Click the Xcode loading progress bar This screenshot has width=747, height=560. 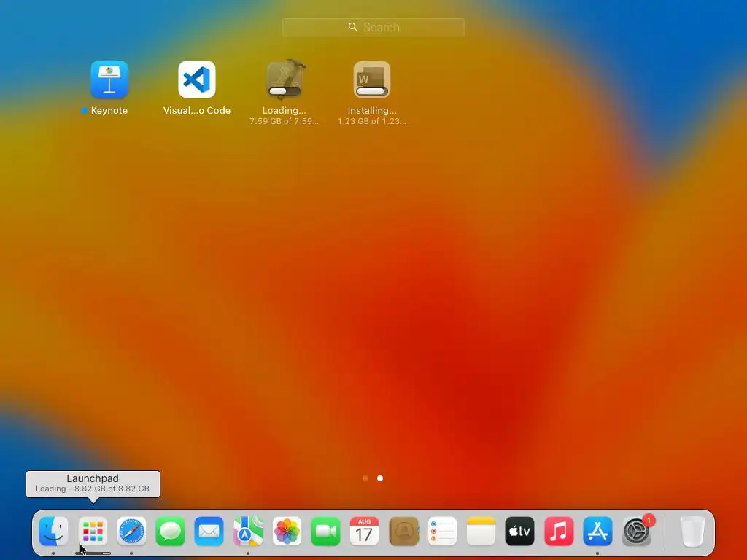[x=285, y=91]
